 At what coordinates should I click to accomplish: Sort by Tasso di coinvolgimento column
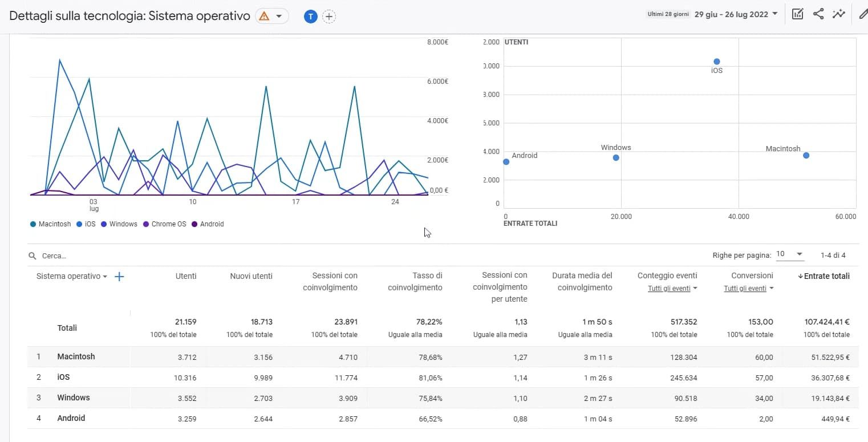pyautogui.click(x=415, y=282)
